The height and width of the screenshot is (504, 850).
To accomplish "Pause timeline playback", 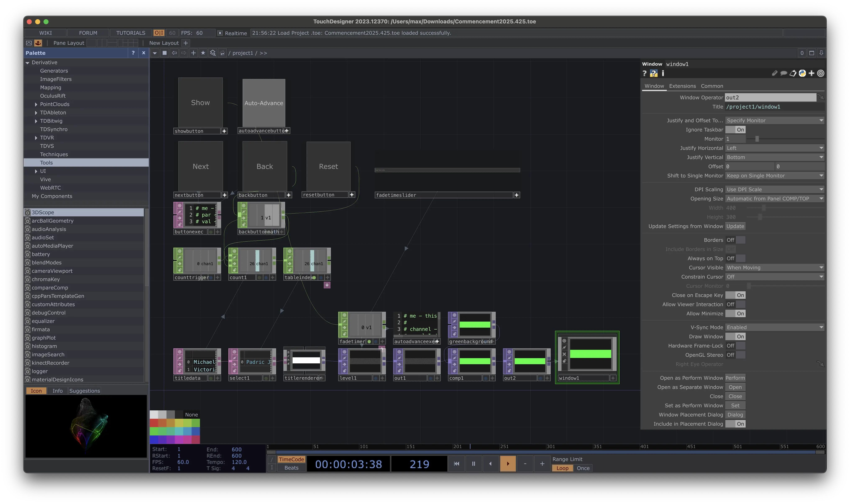I will tap(474, 464).
